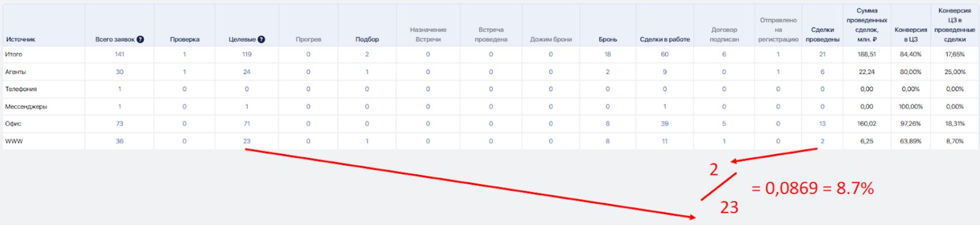Screen dimensions: 980x225
Task: Click the 6 Договор подписан value in Итого
Action: tap(724, 55)
